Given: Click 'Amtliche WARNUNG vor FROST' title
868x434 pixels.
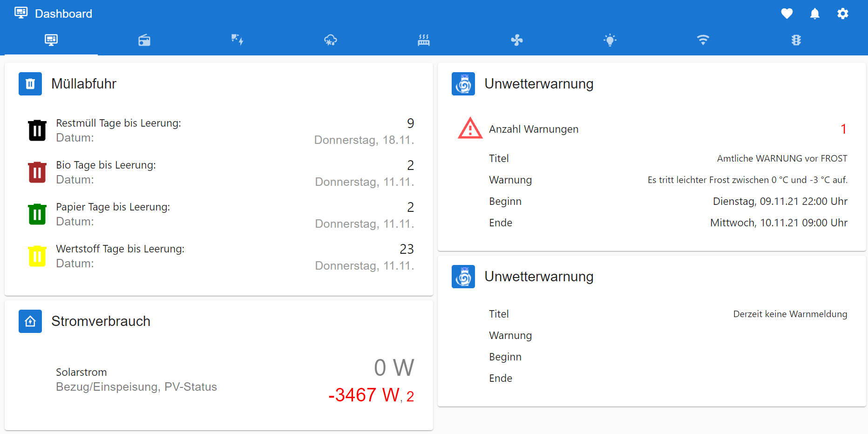Looking at the screenshot, I should (x=782, y=158).
